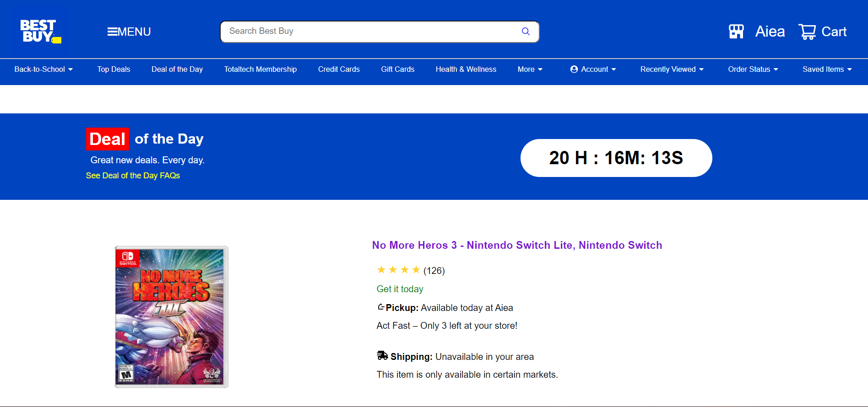Open the Order Status dropdown
The width and height of the screenshot is (868, 407).
click(753, 69)
